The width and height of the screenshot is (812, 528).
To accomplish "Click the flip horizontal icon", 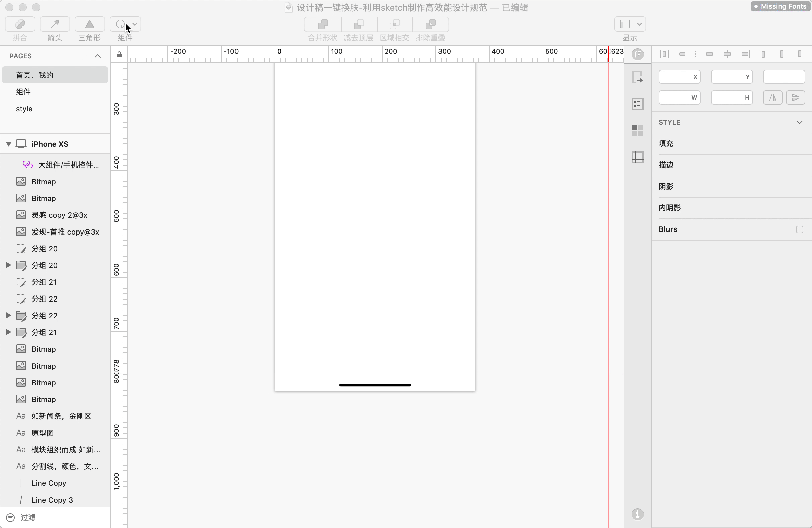I will [772, 97].
